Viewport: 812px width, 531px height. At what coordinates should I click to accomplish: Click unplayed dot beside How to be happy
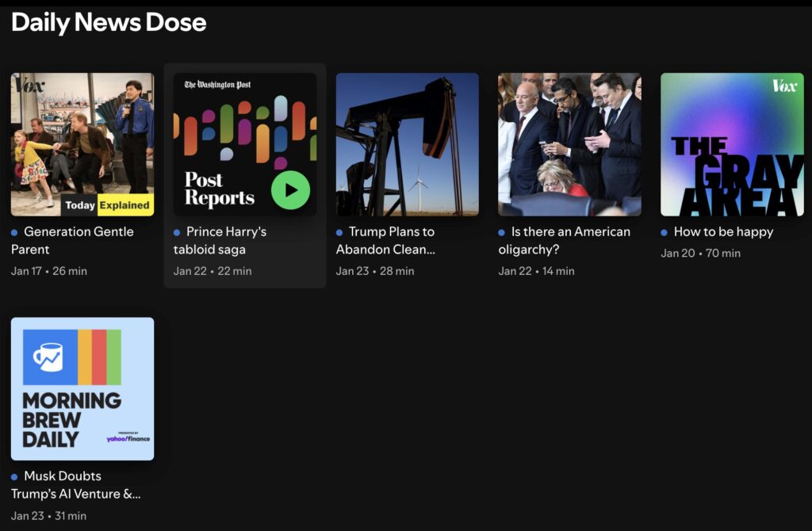point(664,232)
